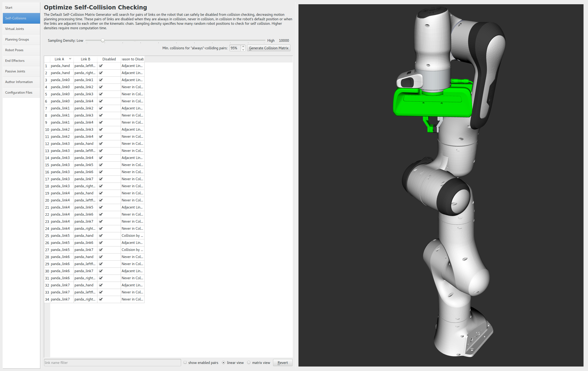Enable the show enabled pairs checkbox
The width and height of the screenshot is (588, 371).
(x=185, y=363)
